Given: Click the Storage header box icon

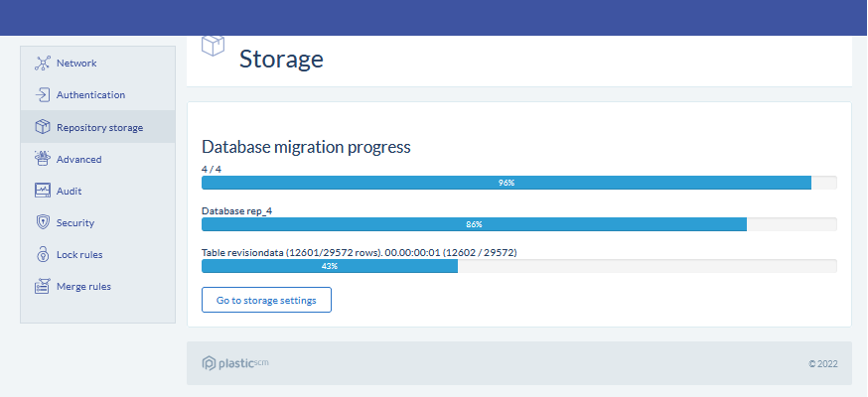Looking at the screenshot, I should [213, 47].
